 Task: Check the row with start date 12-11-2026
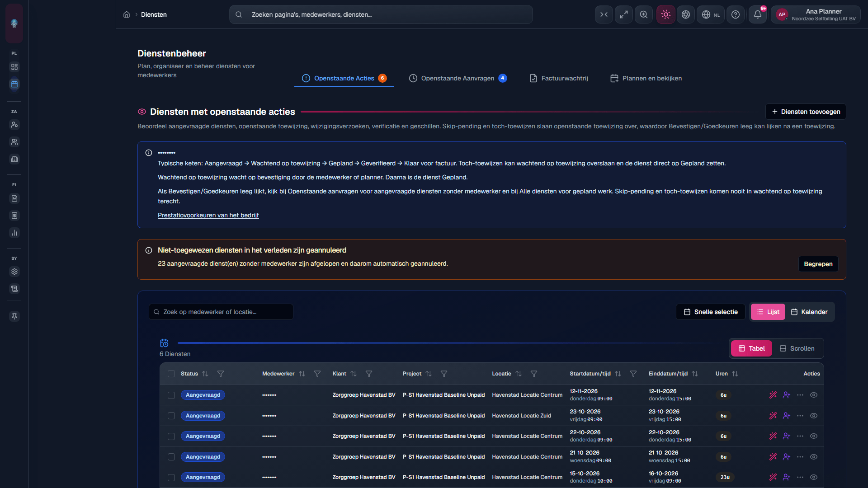tap(171, 395)
